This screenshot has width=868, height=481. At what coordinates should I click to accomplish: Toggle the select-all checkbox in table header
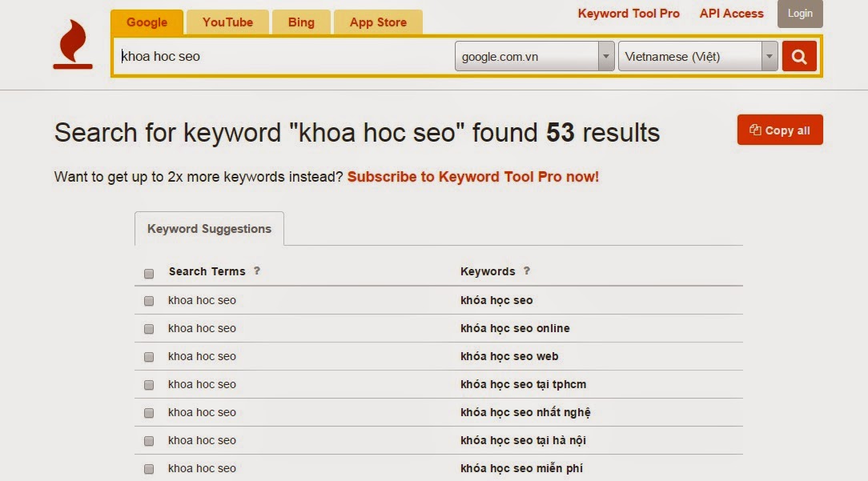point(149,274)
